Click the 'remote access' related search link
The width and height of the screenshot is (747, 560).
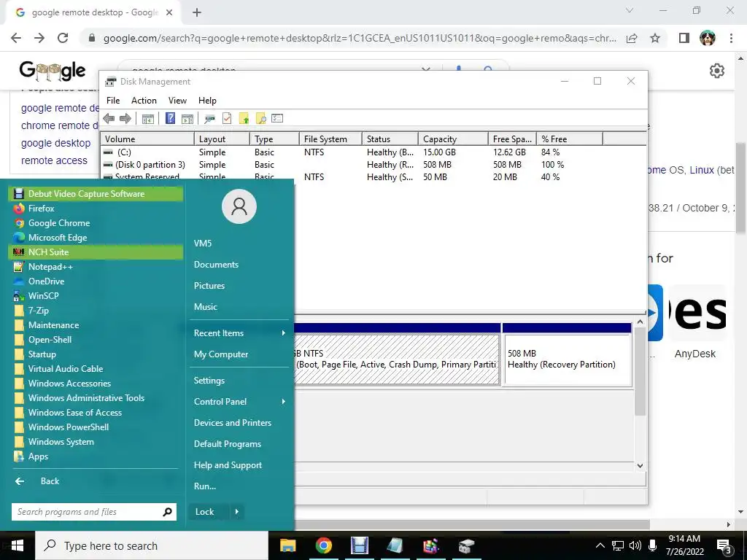[x=54, y=160]
